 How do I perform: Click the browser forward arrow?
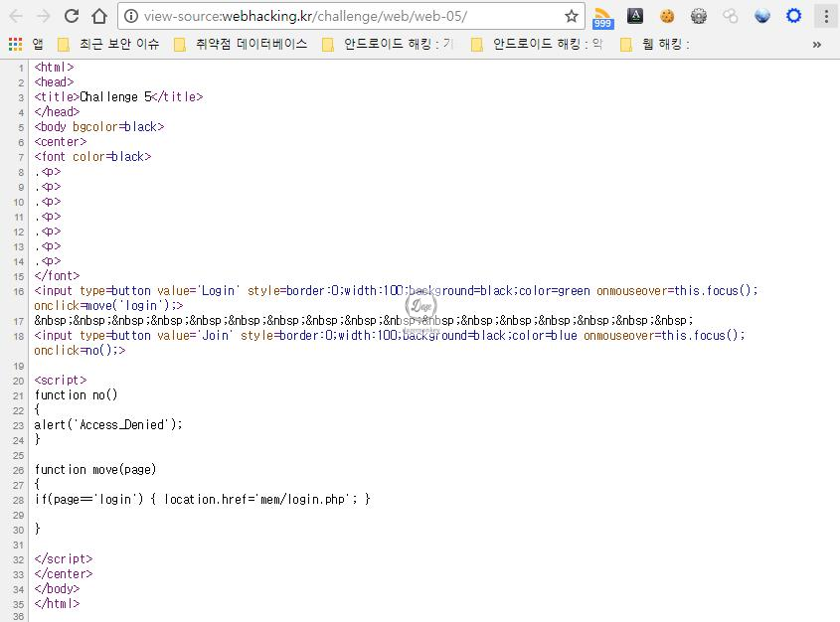pyautogui.click(x=44, y=16)
